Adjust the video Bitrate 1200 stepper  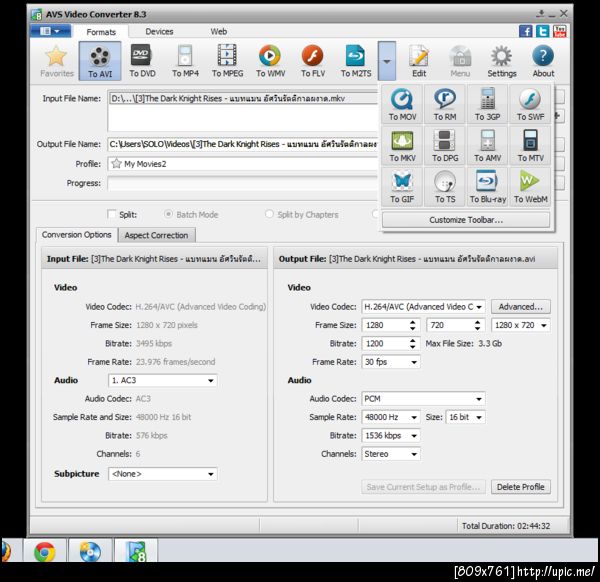412,344
